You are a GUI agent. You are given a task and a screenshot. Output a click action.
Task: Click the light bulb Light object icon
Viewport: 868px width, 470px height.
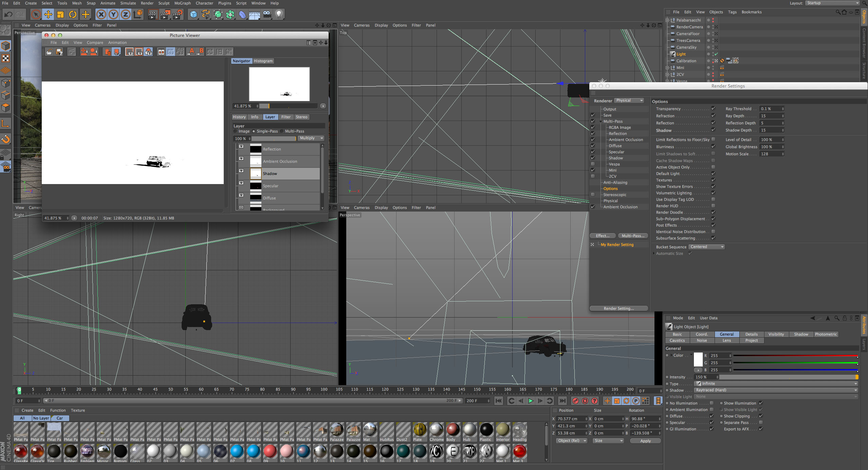[x=279, y=14]
